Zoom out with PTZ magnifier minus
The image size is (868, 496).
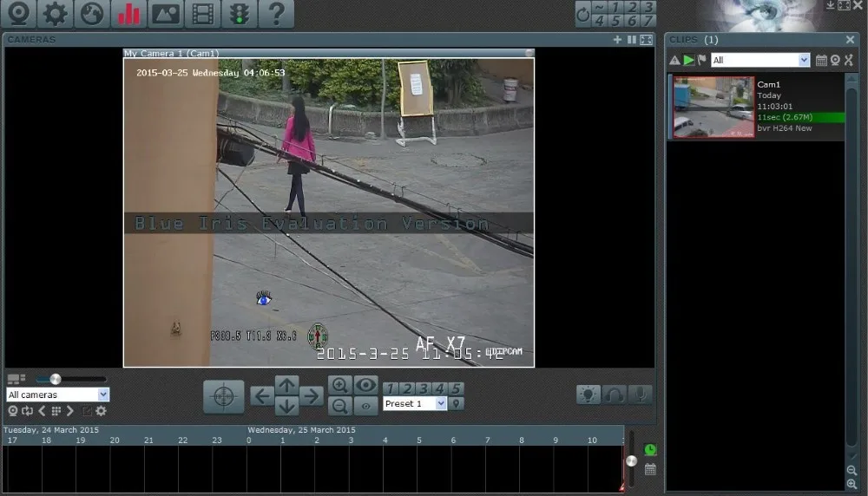point(340,407)
